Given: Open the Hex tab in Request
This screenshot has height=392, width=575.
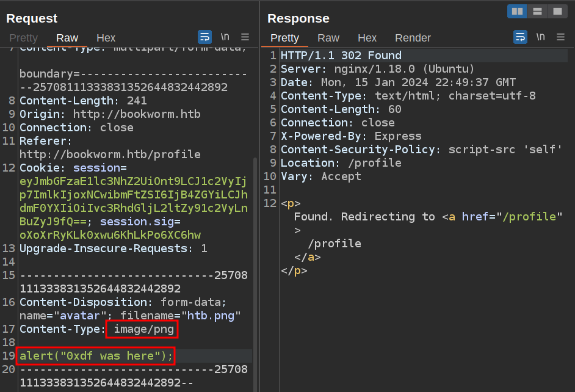Looking at the screenshot, I should [106, 38].
